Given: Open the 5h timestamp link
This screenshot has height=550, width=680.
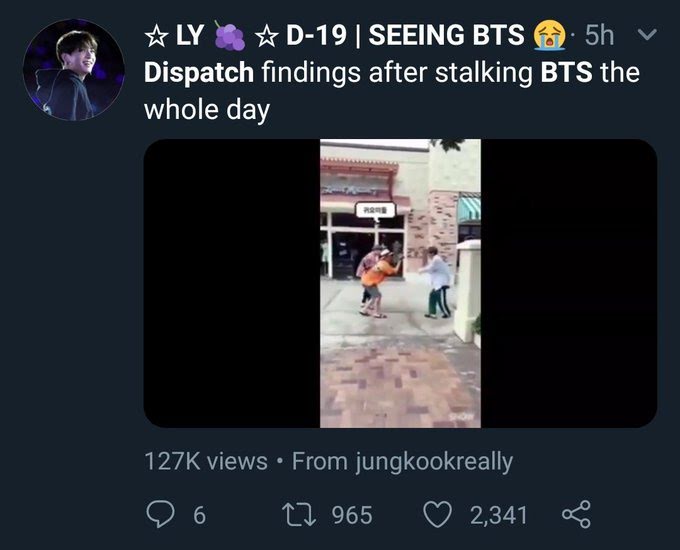Looking at the screenshot, I should click(x=598, y=36).
